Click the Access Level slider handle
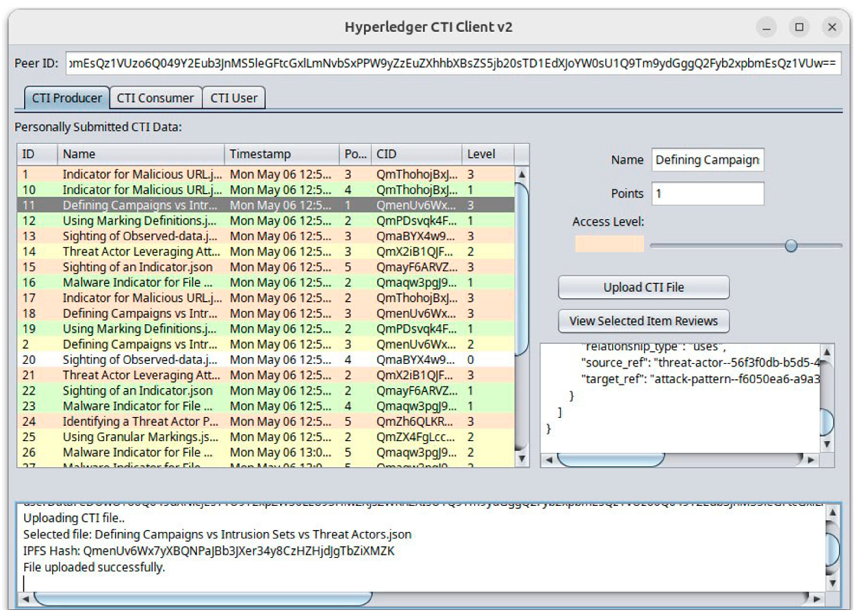The width and height of the screenshot is (859, 616). click(791, 246)
